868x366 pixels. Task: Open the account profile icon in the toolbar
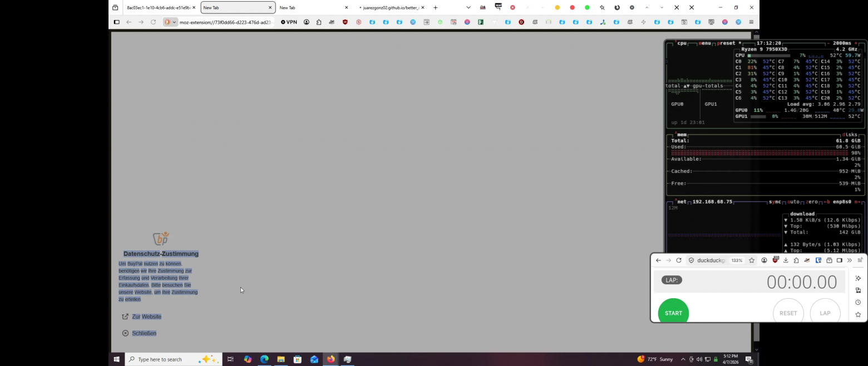coord(306,22)
